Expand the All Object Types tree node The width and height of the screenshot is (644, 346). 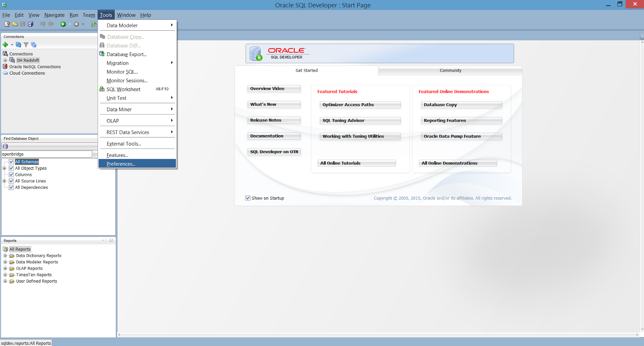[x=4, y=168]
